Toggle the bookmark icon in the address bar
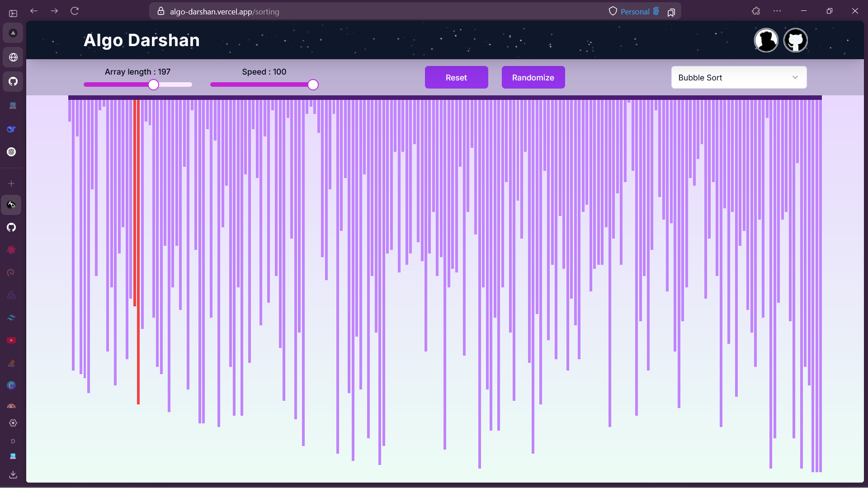The image size is (868, 488). pos(671,12)
